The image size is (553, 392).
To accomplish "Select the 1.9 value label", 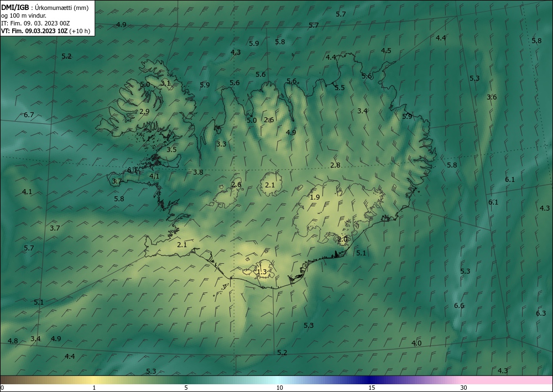I will [x=315, y=197].
